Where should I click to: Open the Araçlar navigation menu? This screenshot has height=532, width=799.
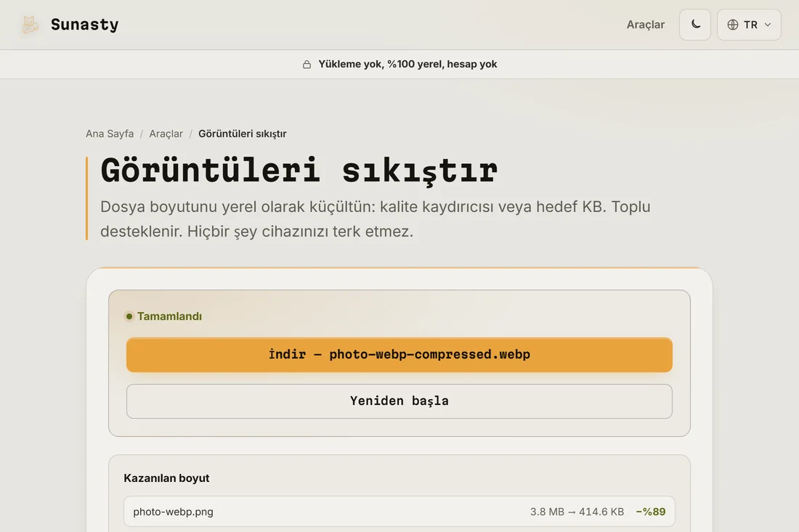click(645, 25)
